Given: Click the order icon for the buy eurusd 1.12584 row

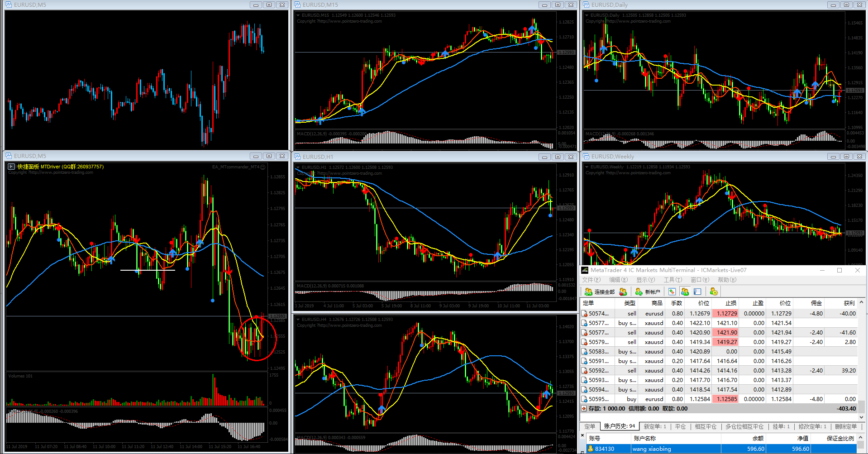Looking at the screenshot, I should pos(584,399).
